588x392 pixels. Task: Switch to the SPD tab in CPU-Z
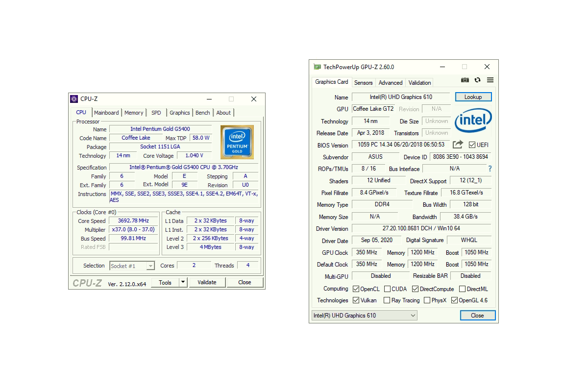156,113
